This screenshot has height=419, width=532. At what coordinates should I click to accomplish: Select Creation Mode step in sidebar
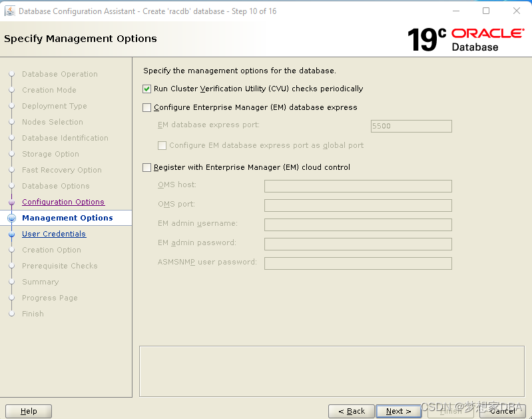(x=49, y=90)
